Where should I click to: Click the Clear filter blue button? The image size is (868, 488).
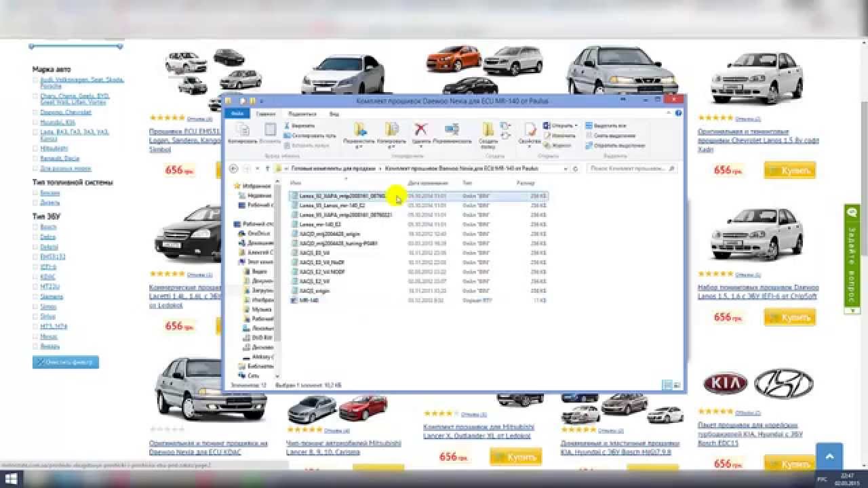click(66, 362)
